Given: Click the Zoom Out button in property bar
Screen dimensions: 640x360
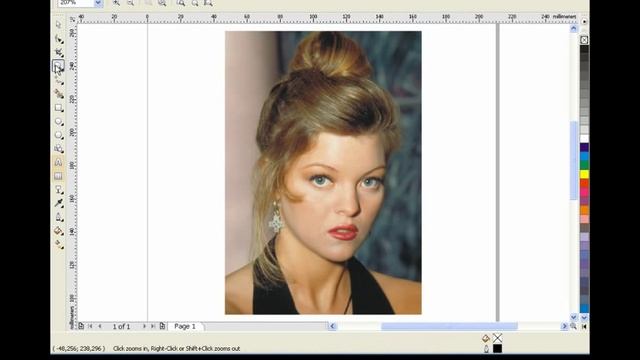Looking at the screenshot, I should click(x=131, y=3).
